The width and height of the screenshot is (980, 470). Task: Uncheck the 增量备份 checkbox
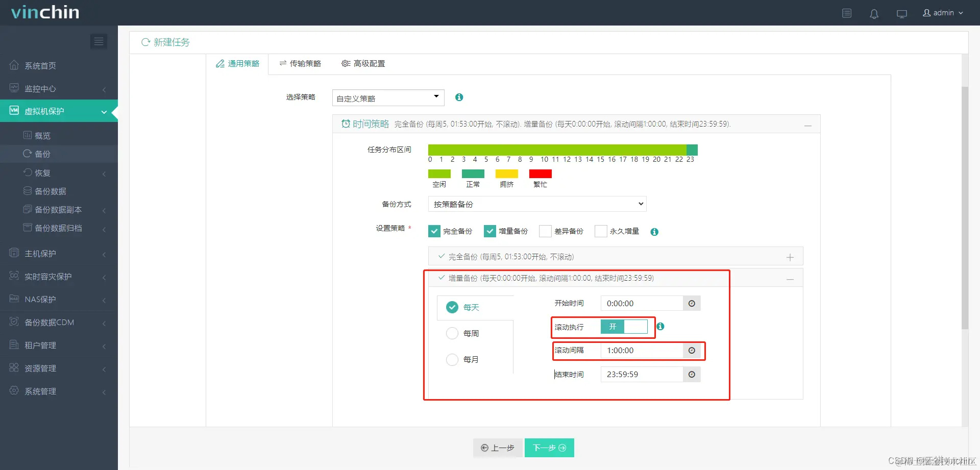point(489,231)
